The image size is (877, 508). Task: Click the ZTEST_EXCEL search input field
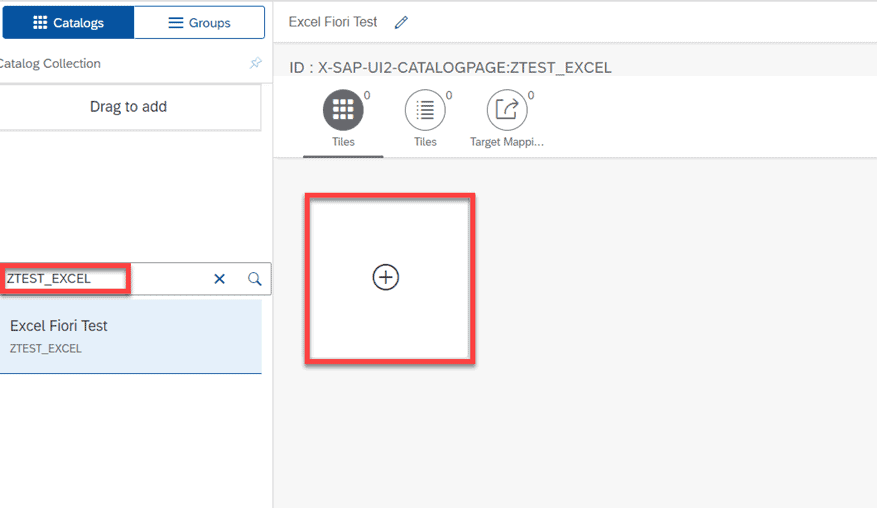[106, 279]
